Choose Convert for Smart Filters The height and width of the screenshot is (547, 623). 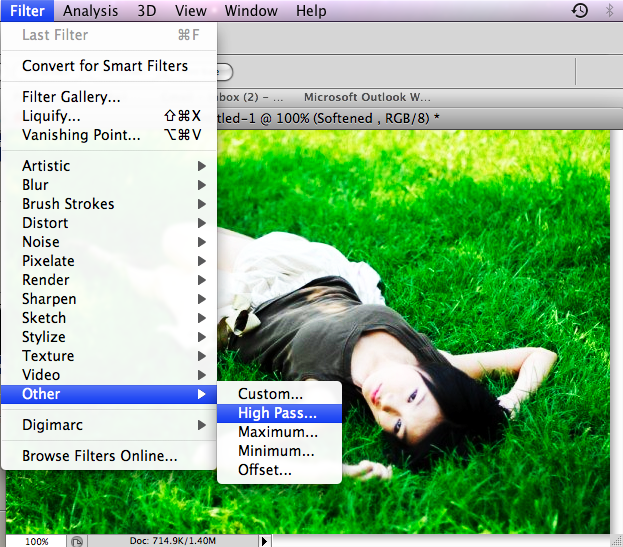(x=109, y=66)
